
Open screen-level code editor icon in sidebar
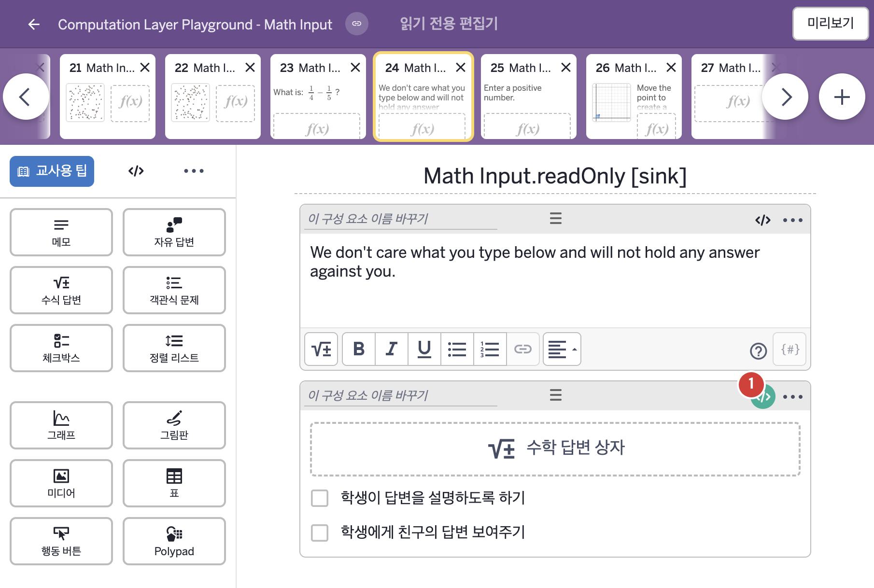[x=136, y=171]
